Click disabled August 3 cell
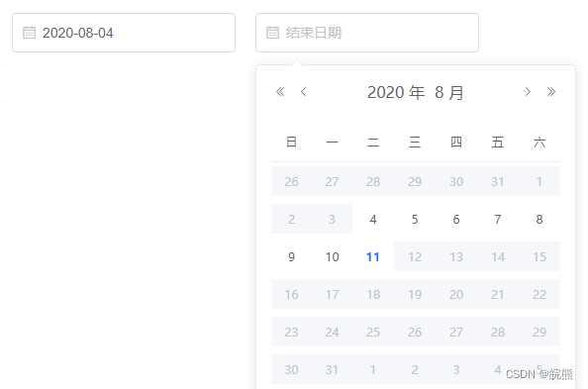The image size is (588, 389). (x=332, y=219)
